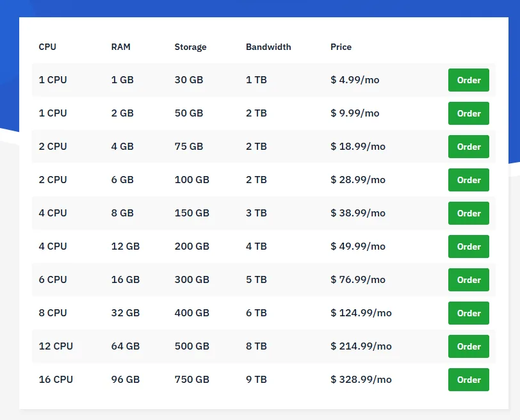Click the 16 CPU cell
This screenshot has width=520, height=420.
pos(56,379)
